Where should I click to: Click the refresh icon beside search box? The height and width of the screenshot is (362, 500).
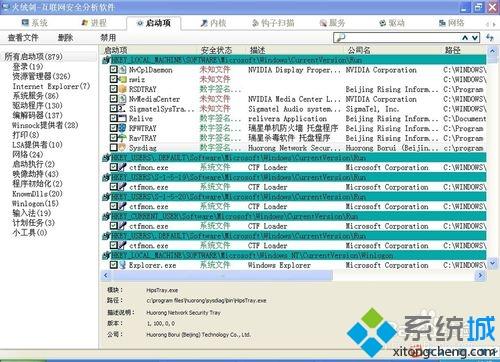coord(489,38)
